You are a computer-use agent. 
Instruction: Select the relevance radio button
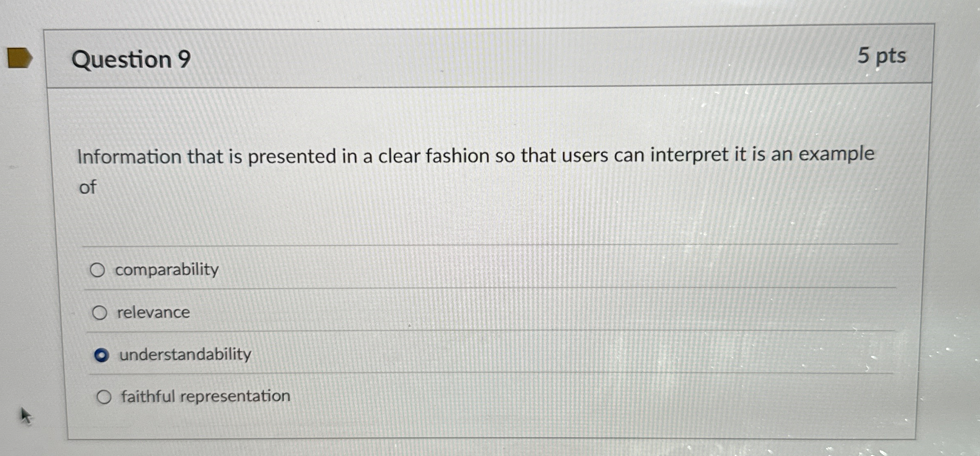[99, 313]
